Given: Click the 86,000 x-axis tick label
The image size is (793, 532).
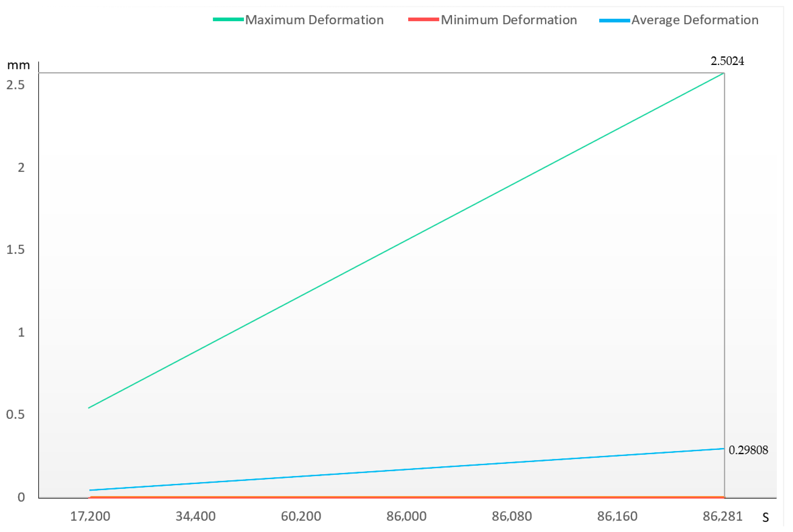Looking at the screenshot, I should coord(406,516).
